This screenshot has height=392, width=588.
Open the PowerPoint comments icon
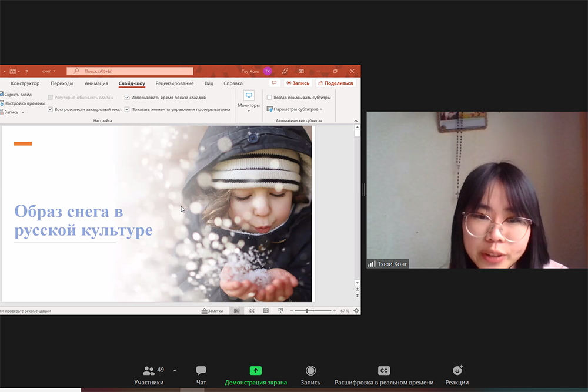click(x=274, y=83)
